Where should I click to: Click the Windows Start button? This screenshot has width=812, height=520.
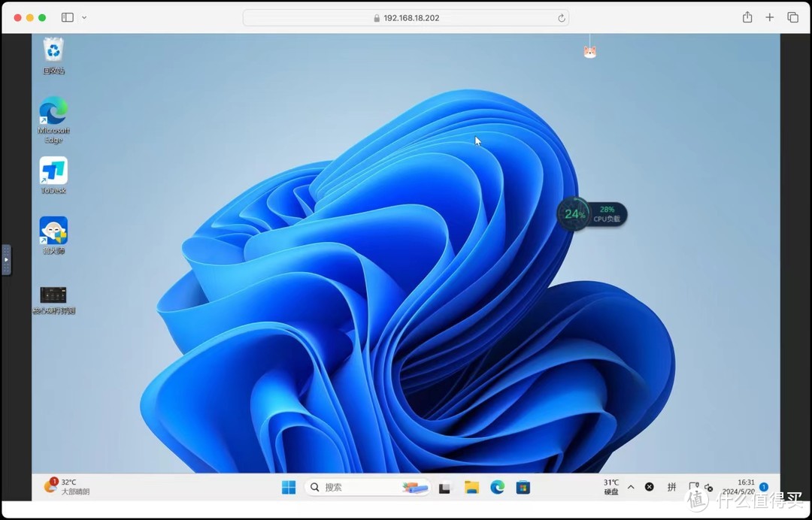pos(289,488)
